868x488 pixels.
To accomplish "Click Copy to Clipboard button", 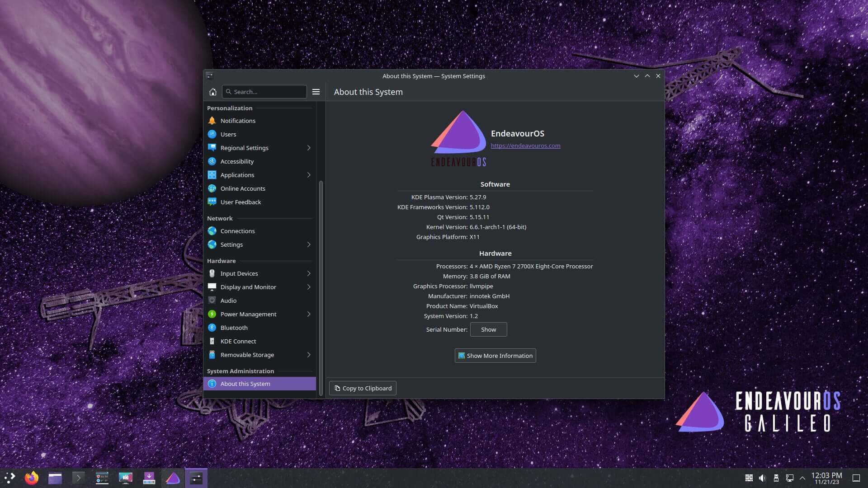I will point(363,388).
